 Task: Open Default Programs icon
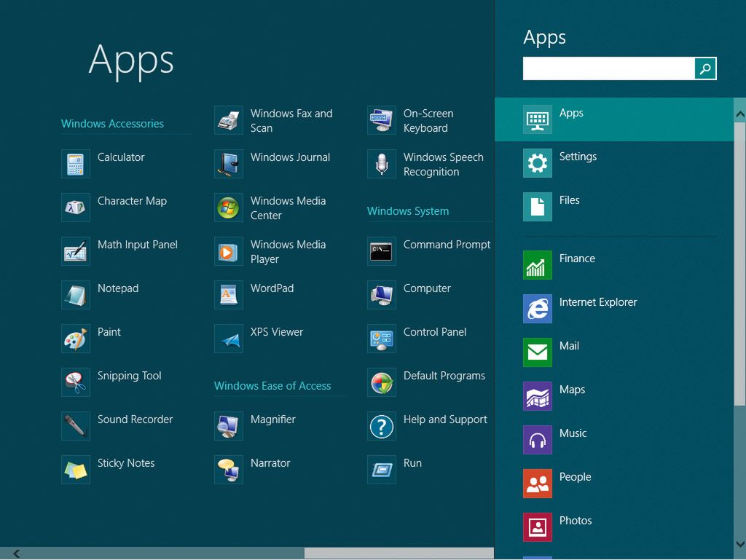point(382,382)
